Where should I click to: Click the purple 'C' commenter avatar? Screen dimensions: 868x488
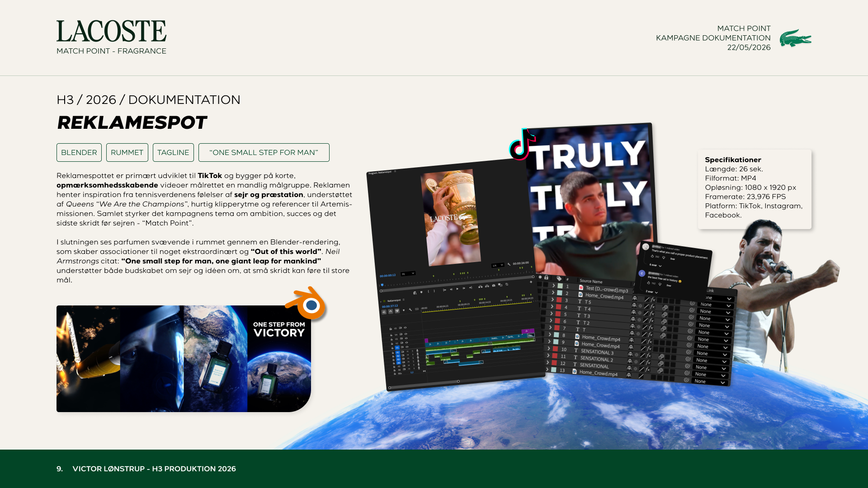642,273
